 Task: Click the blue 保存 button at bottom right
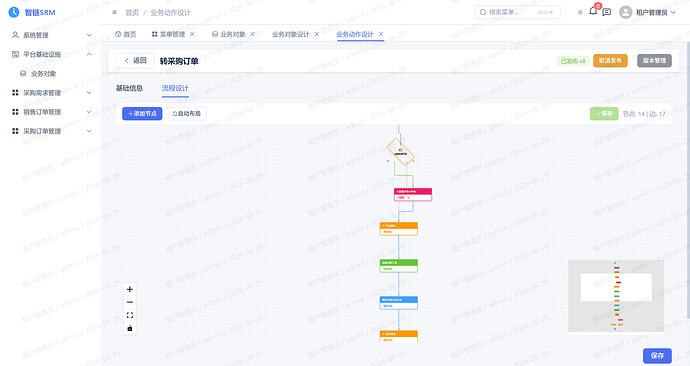[x=657, y=355]
